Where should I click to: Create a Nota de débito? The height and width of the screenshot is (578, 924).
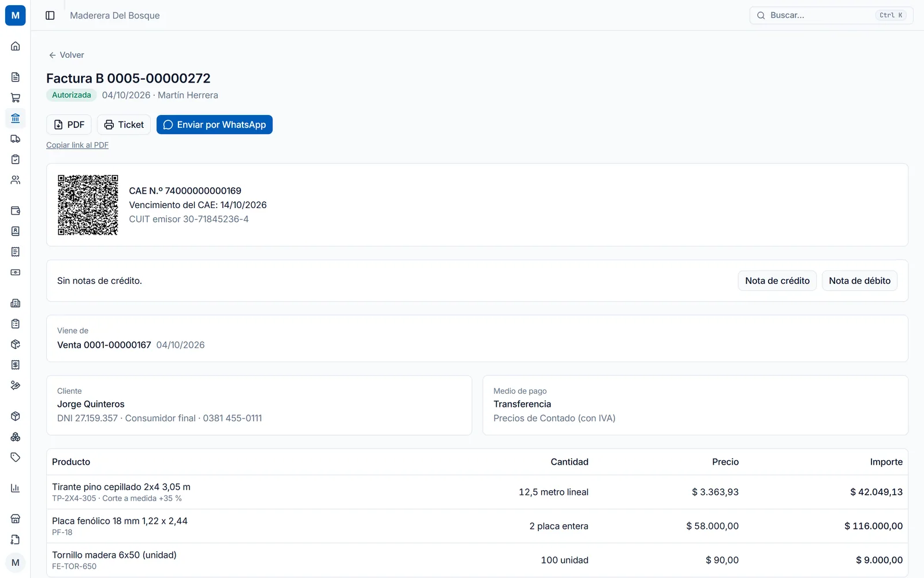click(859, 281)
